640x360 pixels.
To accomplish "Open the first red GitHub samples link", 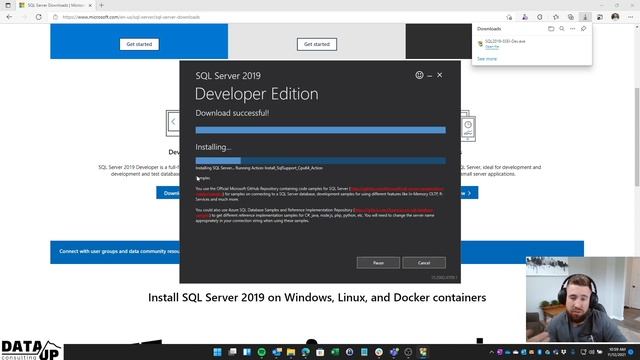I will point(397,189).
